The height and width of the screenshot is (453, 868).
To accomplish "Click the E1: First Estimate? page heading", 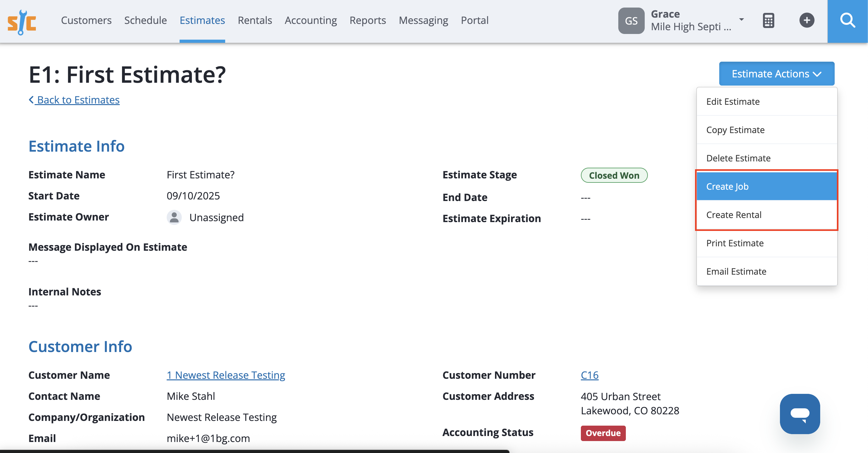I will click(x=127, y=74).
